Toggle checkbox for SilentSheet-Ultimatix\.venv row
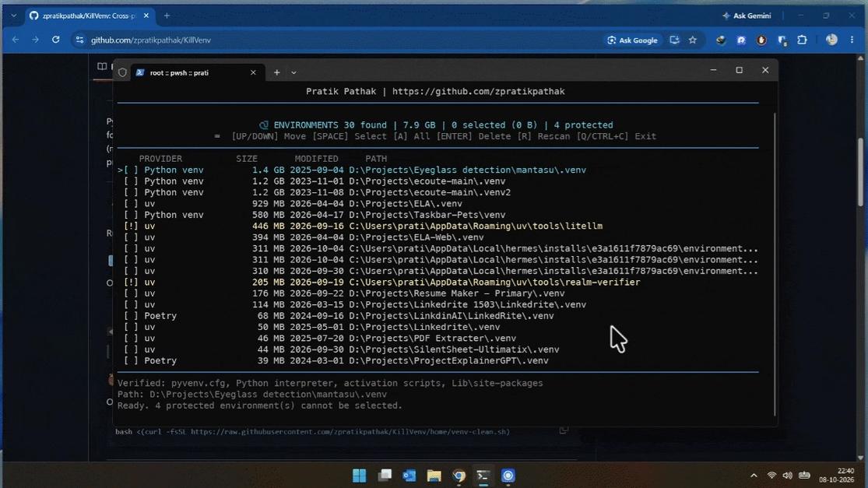Screen dimensions: 868x488 coord(131,349)
